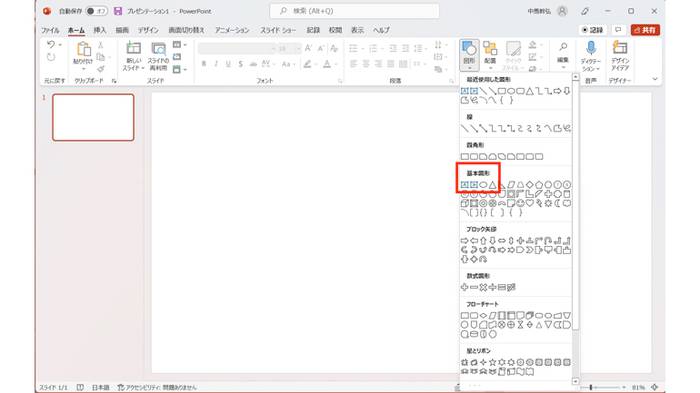Toggle italic formatting
The image size is (700, 393).
coord(216,64)
